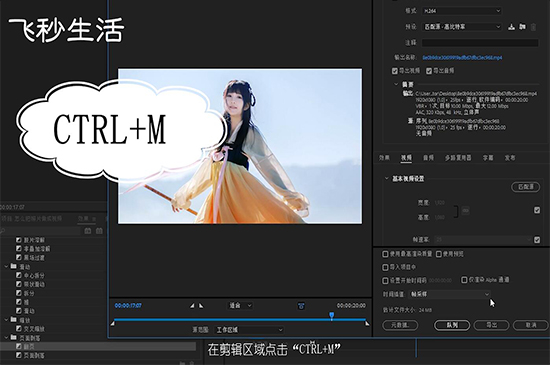Click the delete preset trash icon

[x=533, y=27]
